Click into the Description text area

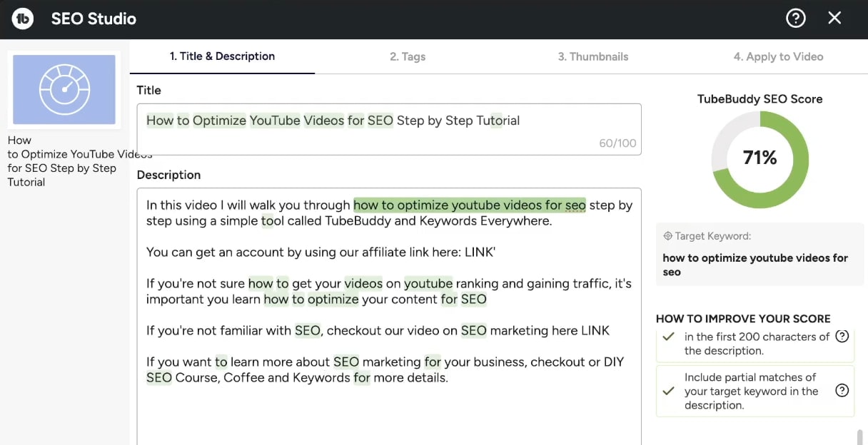389,316
